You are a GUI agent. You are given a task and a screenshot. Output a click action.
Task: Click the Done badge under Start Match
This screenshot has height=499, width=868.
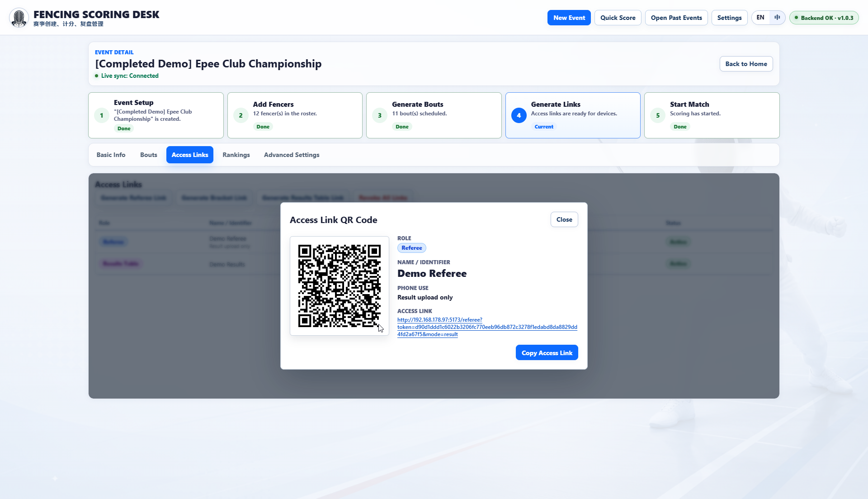coord(680,127)
